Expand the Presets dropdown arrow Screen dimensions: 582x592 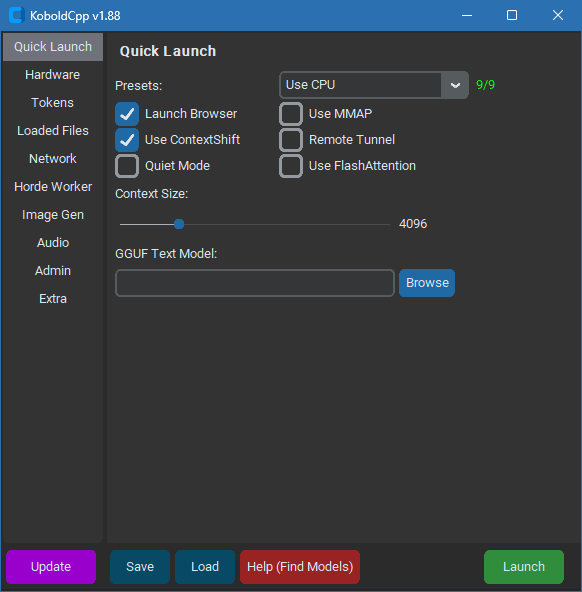click(x=455, y=85)
